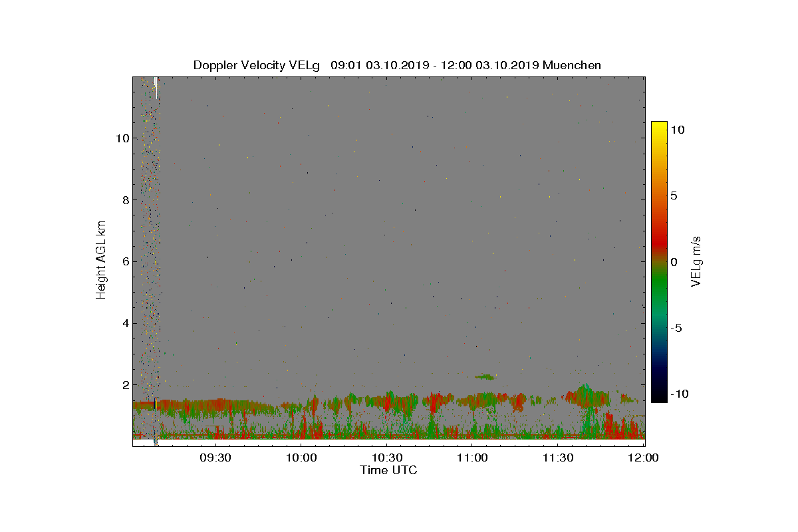
Task: Click the small green cloud patch above 2 km
Action: click(x=486, y=376)
